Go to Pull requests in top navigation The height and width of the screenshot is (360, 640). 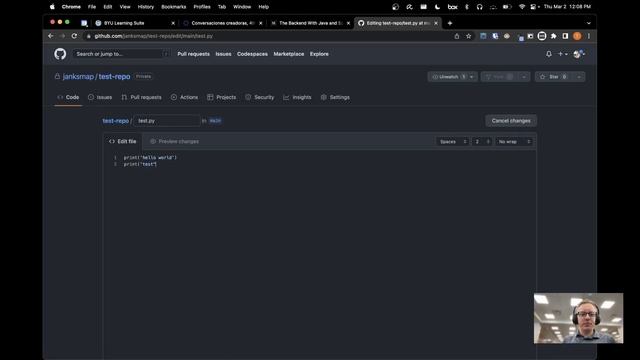point(193,54)
